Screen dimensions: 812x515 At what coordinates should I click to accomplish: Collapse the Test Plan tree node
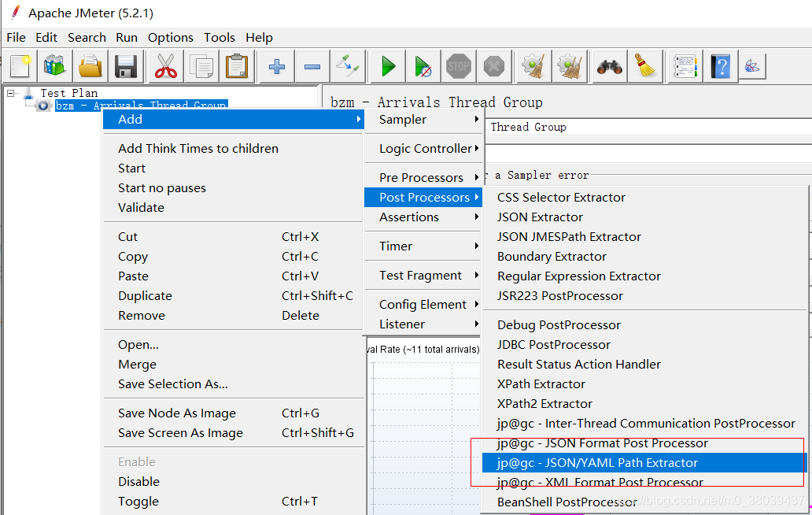10,93
